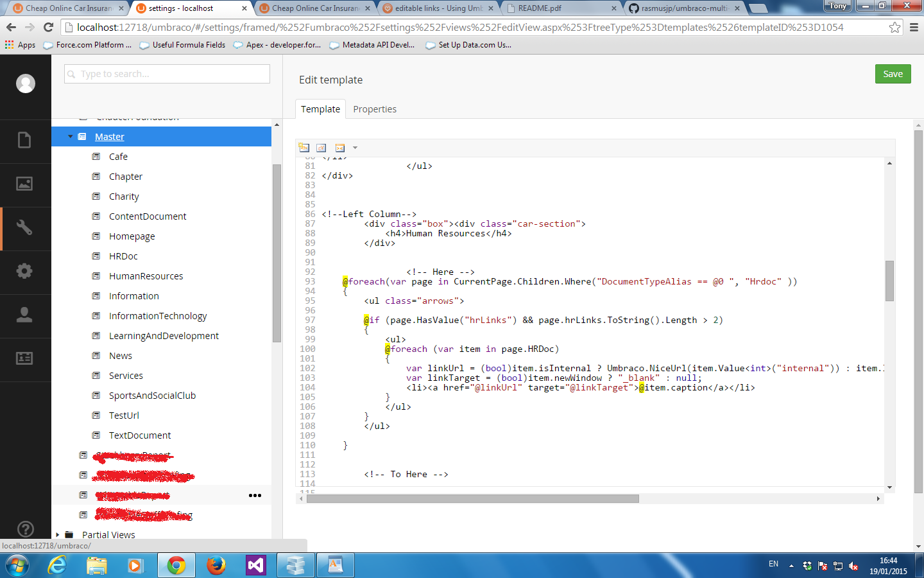Click Insert Umbraco page field icon
924x578 pixels.
(304, 148)
